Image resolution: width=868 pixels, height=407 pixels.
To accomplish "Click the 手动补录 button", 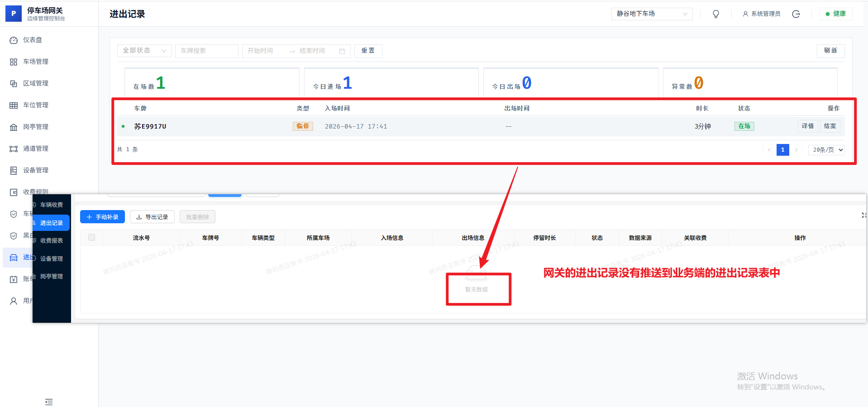I will pyautogui.click(x=102, y=217).
